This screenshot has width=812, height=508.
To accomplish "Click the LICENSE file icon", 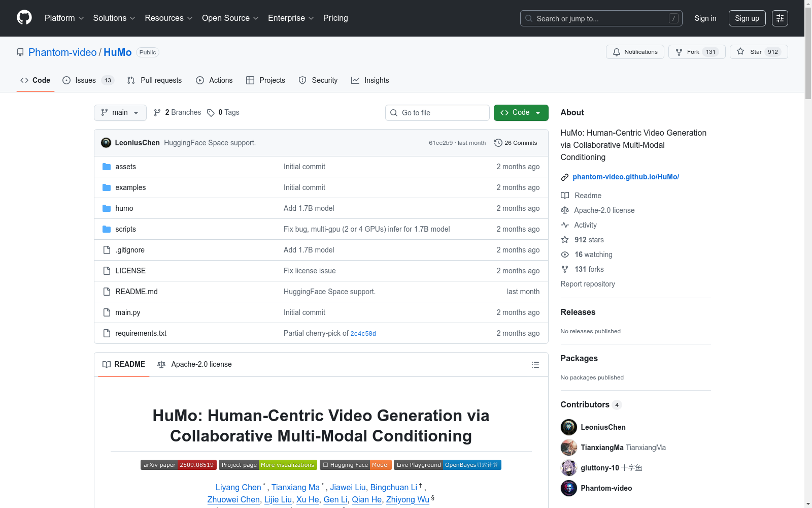I will tap(107, 271).
